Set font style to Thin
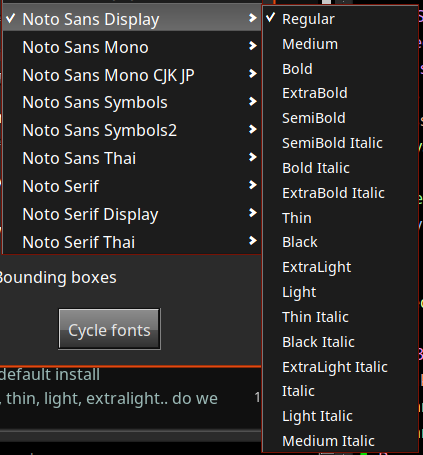 pos(340,218)
